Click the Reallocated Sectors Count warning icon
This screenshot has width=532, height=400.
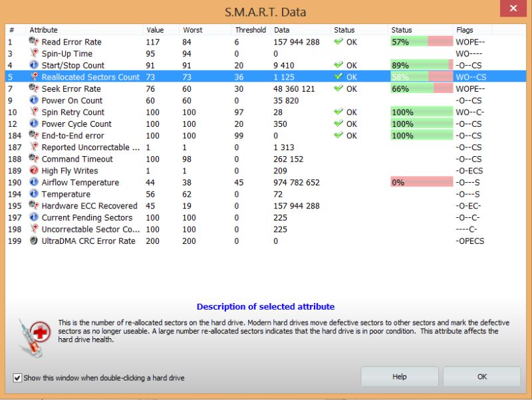click(34, 77)
